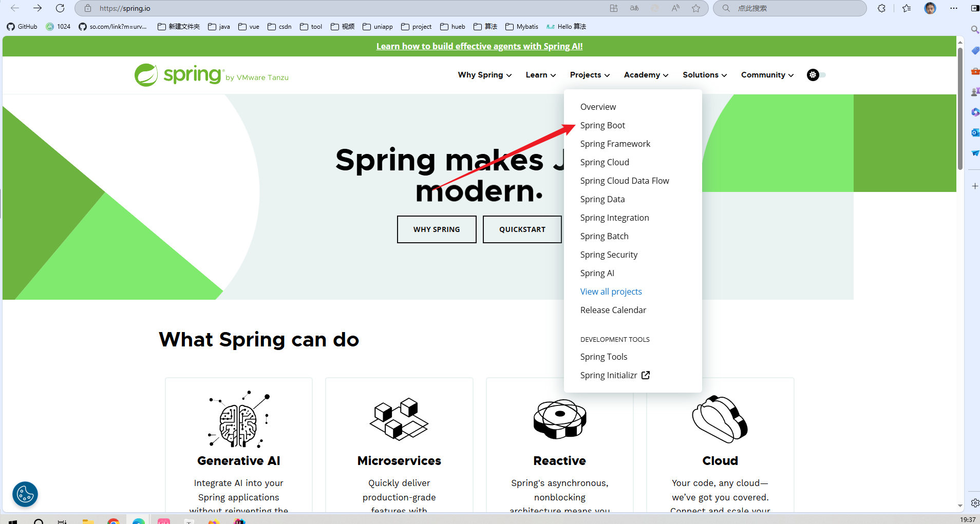Screen dimensions: 980x524
Task: Choose Spring Batch entry
Action: click(604, 236)
